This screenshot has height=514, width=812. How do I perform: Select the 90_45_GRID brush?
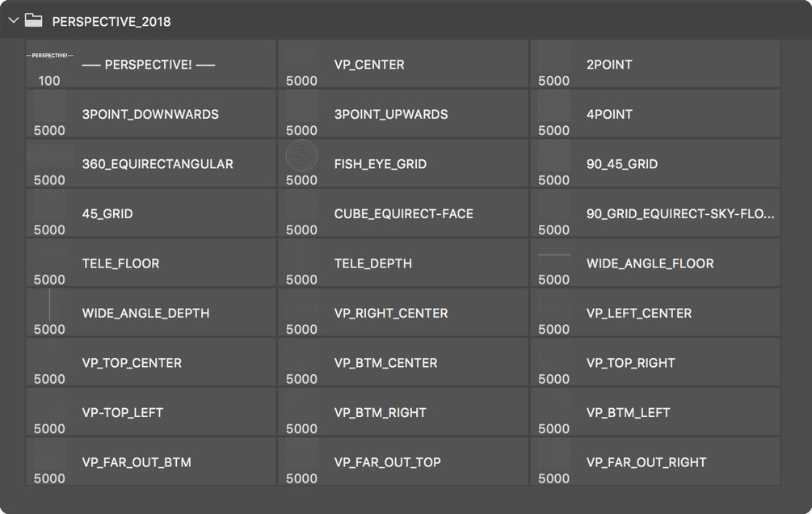[x=655, y=163]
